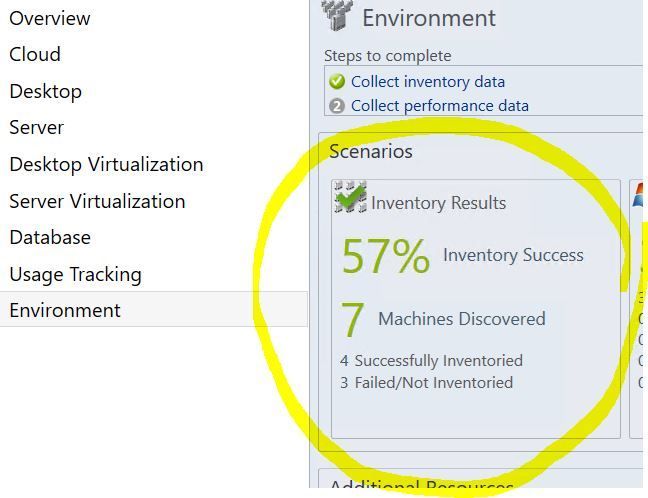
Task: Click the step 2 circle icon
Action: 337,106
